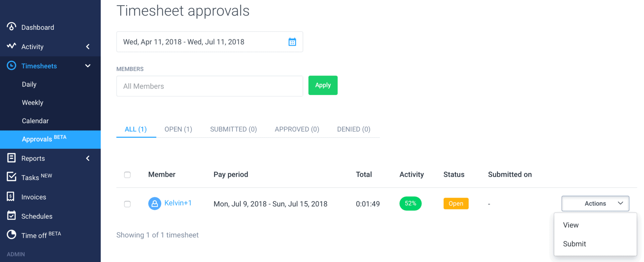Open the Actions dropdown

595,203
